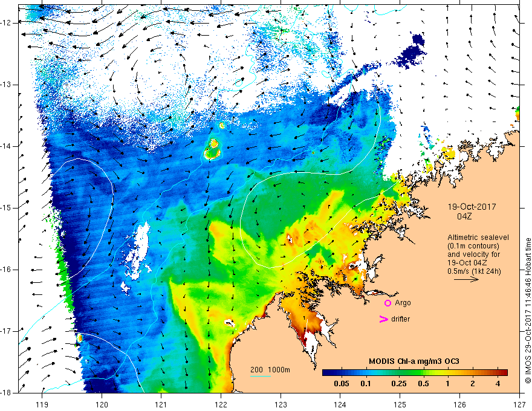
Task: Click the '19-Oct 04Z' caption line
Action: tap(467, 263)
